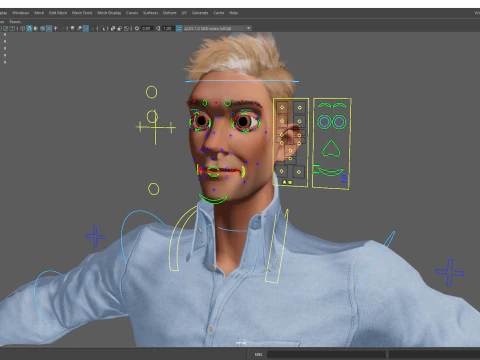Select the green nose triangle control

click(331, 149)
